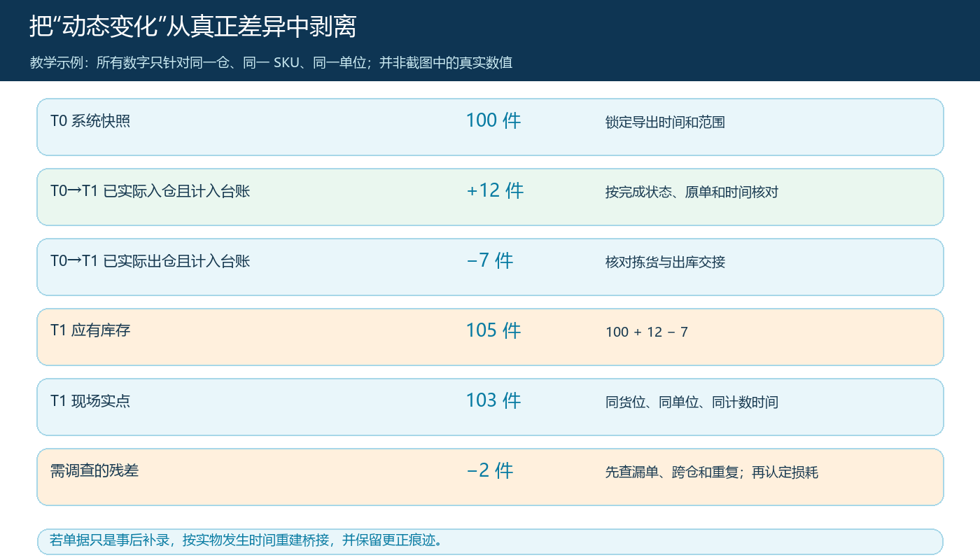
Task: Click the label T0 系统快照
Action: coord(90,121)
